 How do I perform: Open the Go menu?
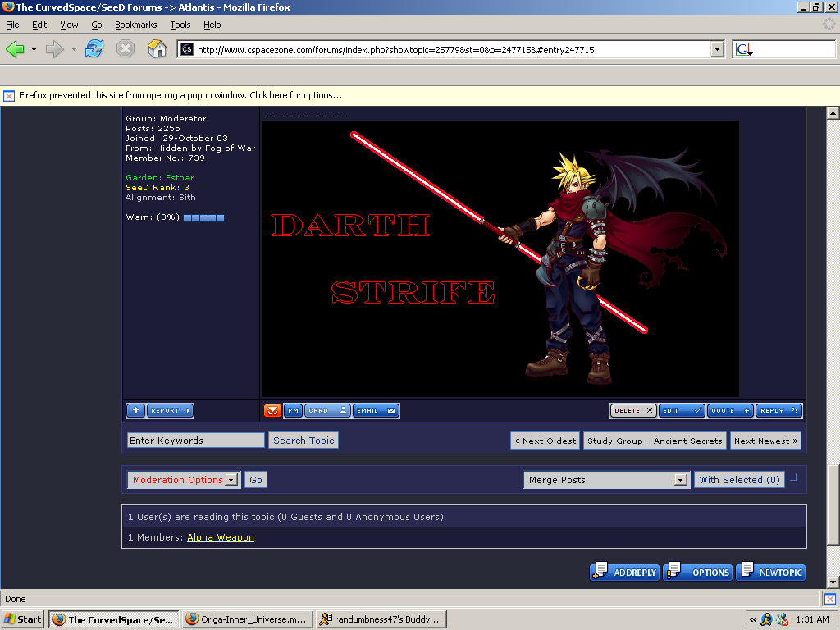(x=97, y=25)
